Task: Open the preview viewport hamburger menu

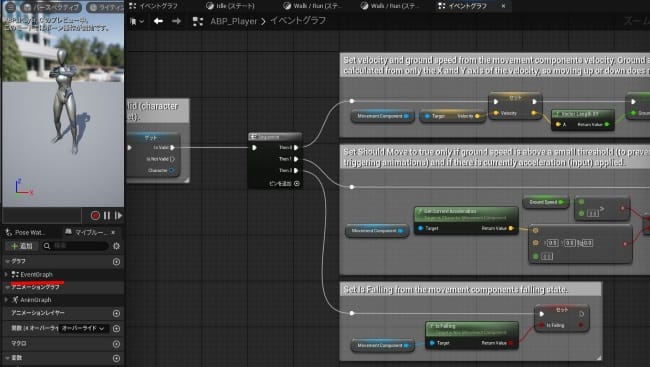Action: point(10,7)
